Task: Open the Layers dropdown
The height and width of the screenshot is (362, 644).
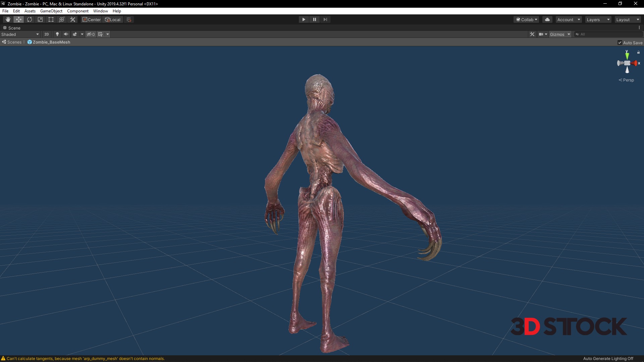Action: [598, 19]
